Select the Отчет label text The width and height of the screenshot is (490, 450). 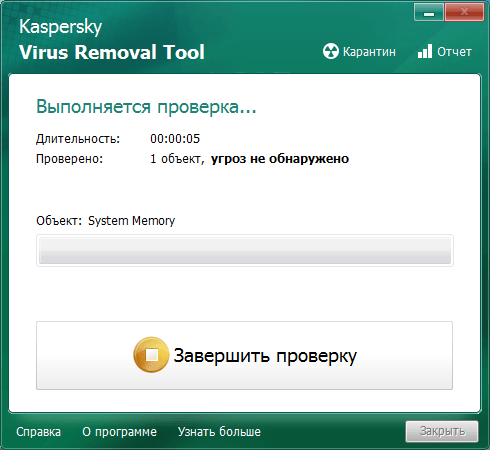454,52
